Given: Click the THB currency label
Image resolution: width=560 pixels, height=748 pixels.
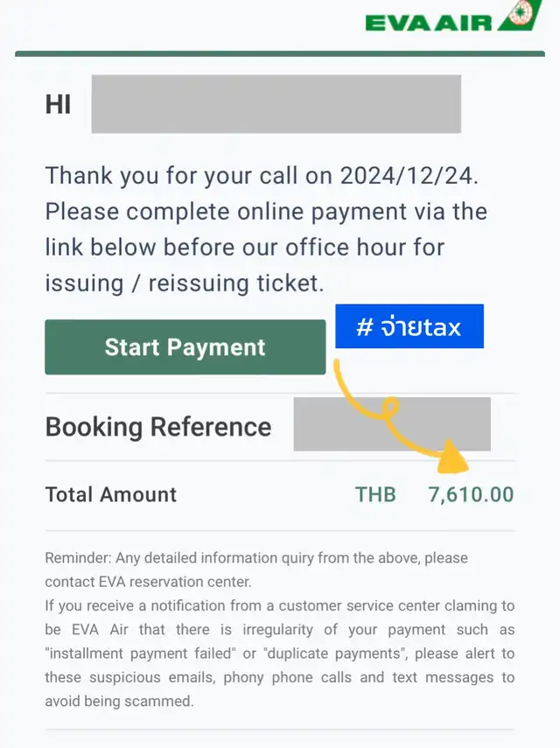Looking at the screenshot, I should coord(375,494).
